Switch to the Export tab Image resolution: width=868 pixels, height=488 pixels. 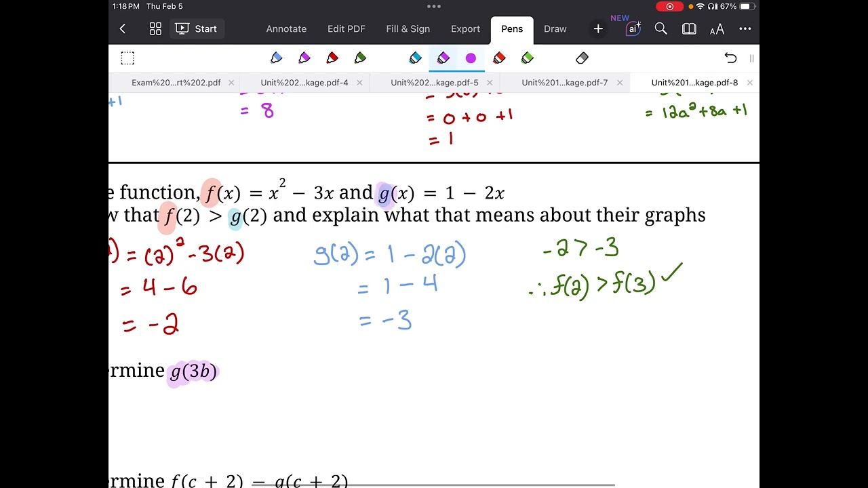(465, 28)
